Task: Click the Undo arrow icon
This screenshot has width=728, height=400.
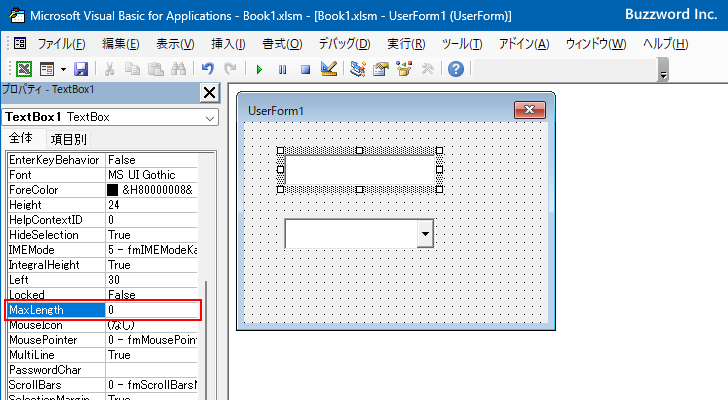Action: coord(208,69)
